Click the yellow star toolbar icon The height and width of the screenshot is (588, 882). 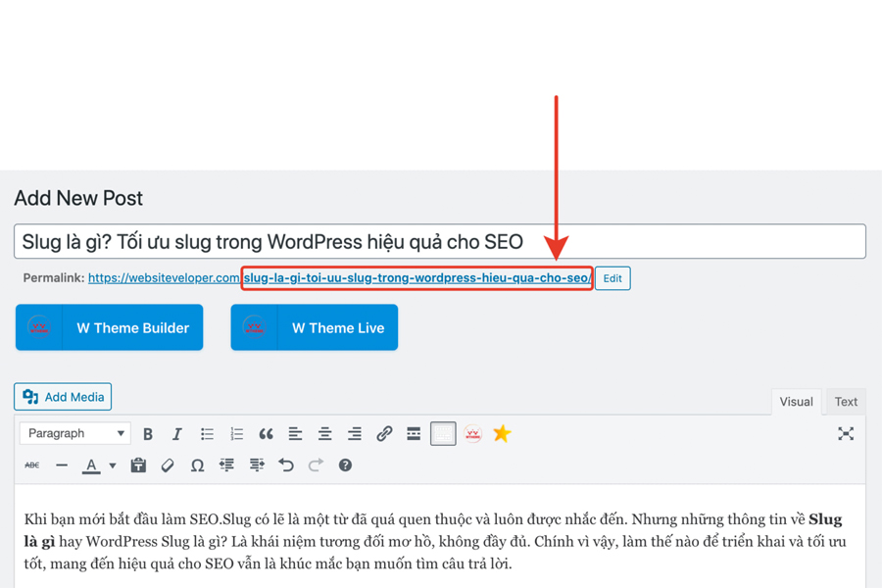[502, 433]
